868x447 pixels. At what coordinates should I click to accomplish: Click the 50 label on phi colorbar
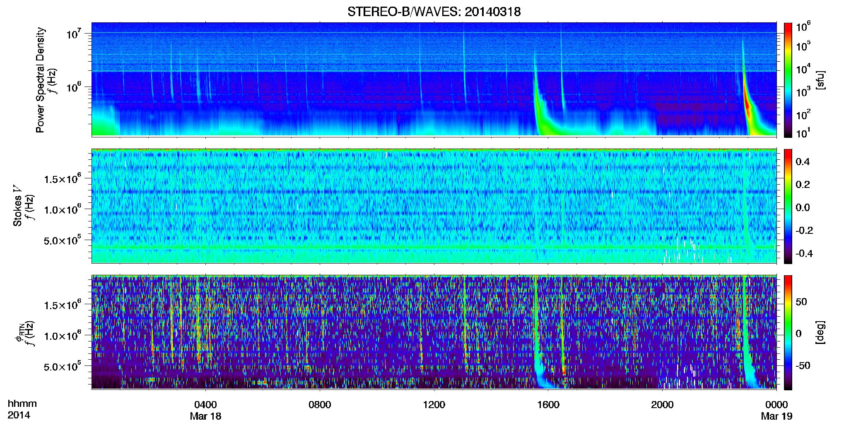click(801, 302)
